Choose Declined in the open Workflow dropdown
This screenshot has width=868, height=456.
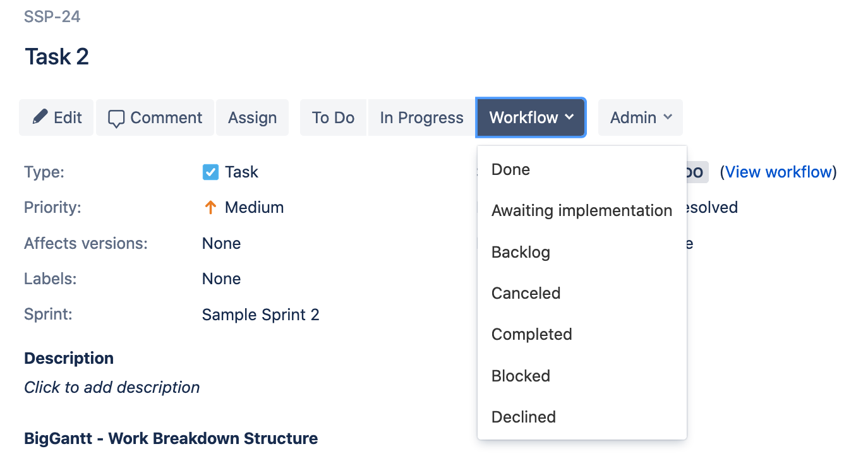[x=523, y=416]
